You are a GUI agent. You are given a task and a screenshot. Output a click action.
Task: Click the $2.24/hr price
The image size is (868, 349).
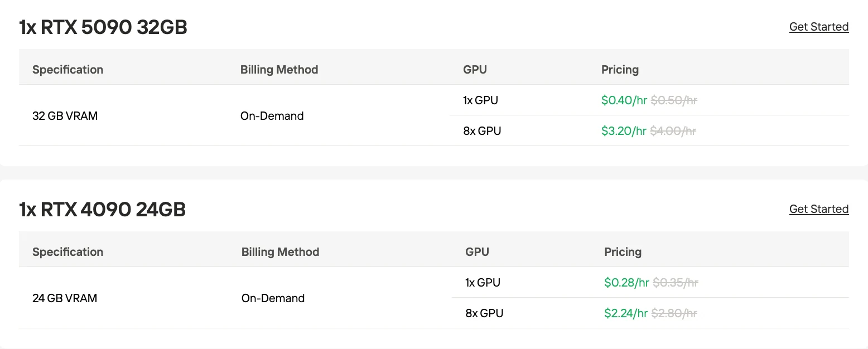[x=626, y=313]
